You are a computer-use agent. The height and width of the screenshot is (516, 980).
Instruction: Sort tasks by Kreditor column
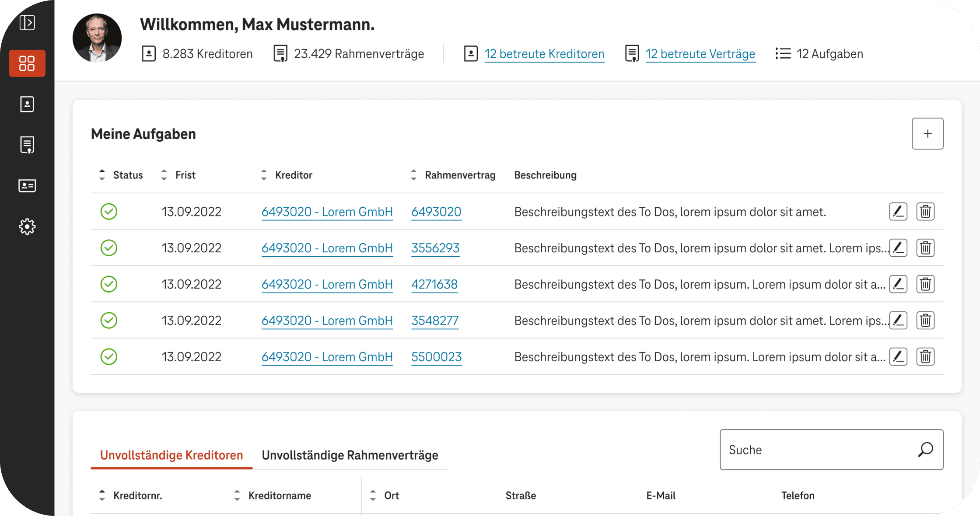(264, 175)
